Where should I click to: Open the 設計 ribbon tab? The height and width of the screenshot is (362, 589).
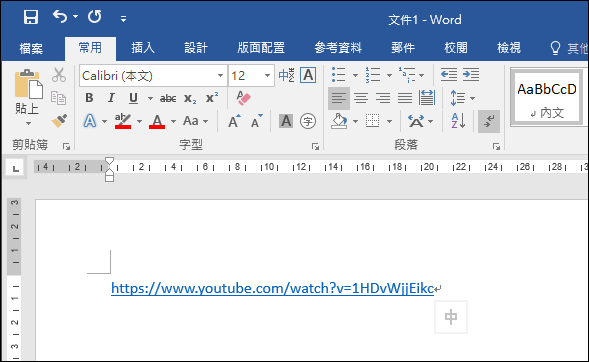tap(196, 48)
